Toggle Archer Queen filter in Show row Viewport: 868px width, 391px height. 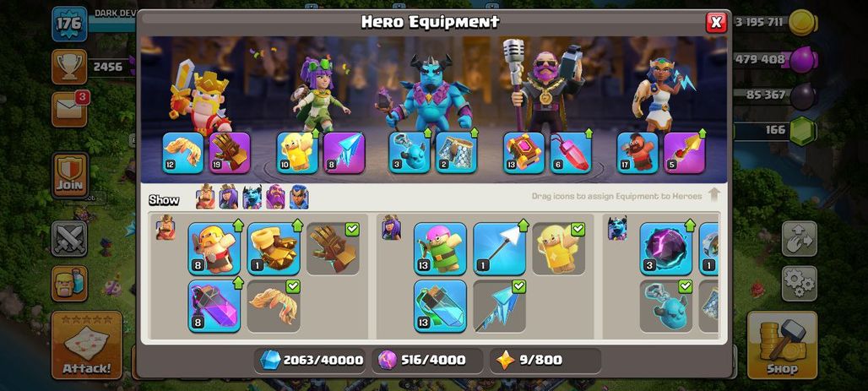(229, 197)
